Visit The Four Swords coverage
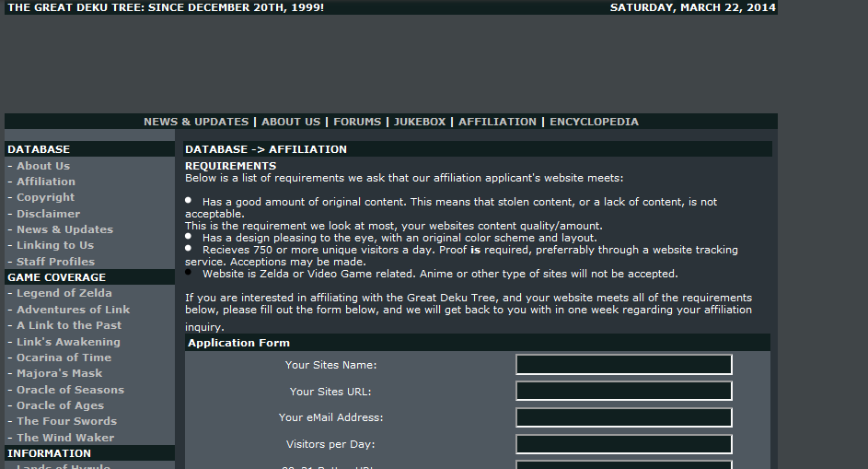The height and width of the screenshot is (469, 868). [66, 421]
